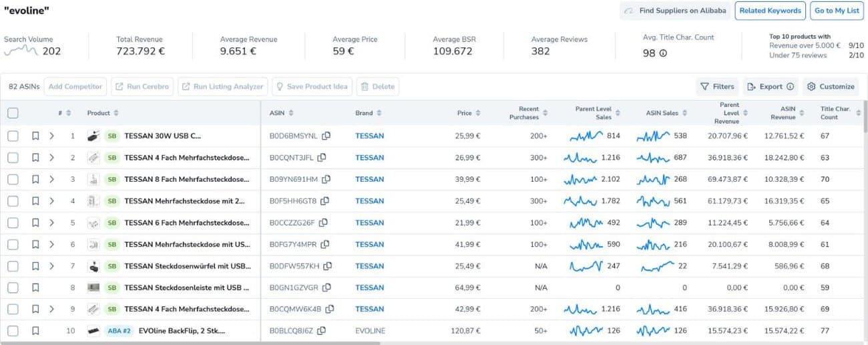This screenshot has height=345, width=868.
Task: Expand variations for row 1
Action: tap(51, 136)
